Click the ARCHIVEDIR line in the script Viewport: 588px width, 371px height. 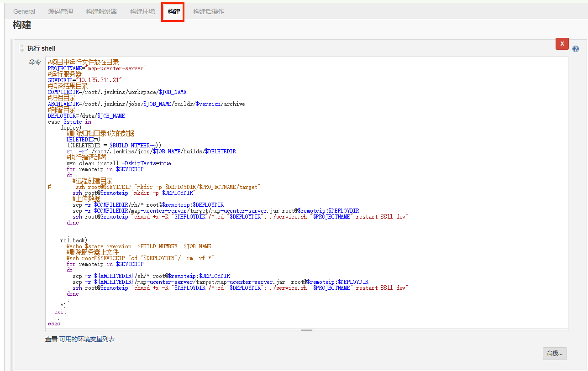[x=146, y=104]
